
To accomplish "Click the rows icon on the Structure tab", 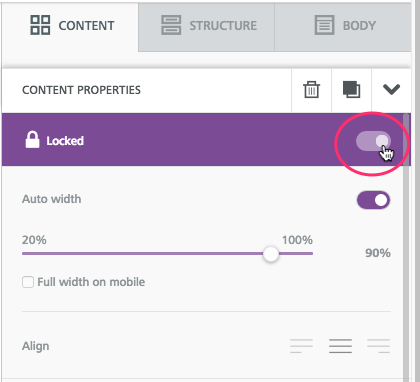I will (171, 25).
